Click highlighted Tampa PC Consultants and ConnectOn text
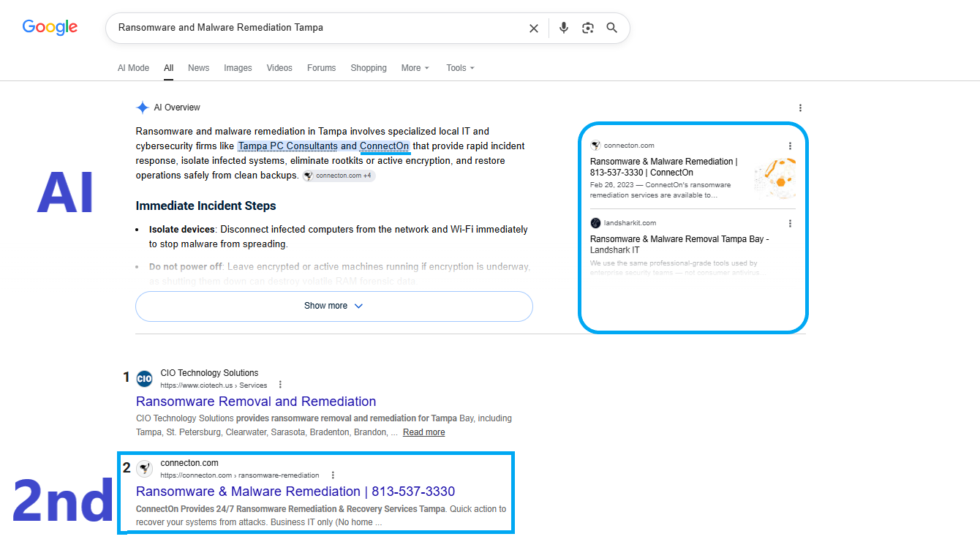Viewport: 980px width, 542px height. (323, 146)
